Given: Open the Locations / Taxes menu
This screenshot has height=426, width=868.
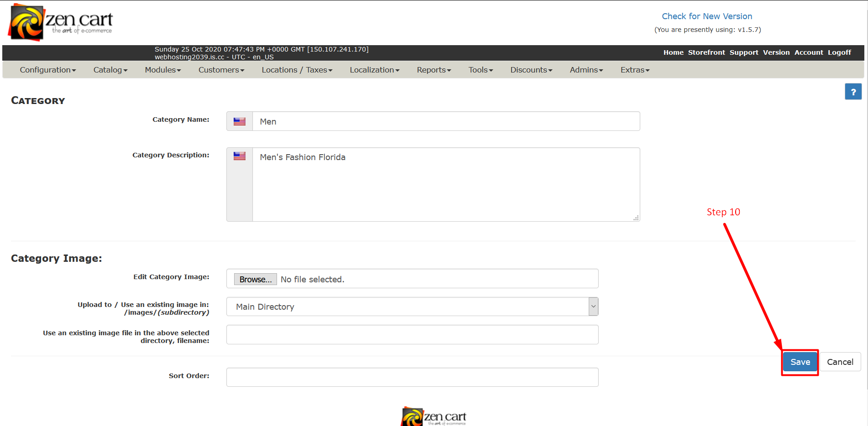Looking at the screenshot, I should (x=297, y=70).
